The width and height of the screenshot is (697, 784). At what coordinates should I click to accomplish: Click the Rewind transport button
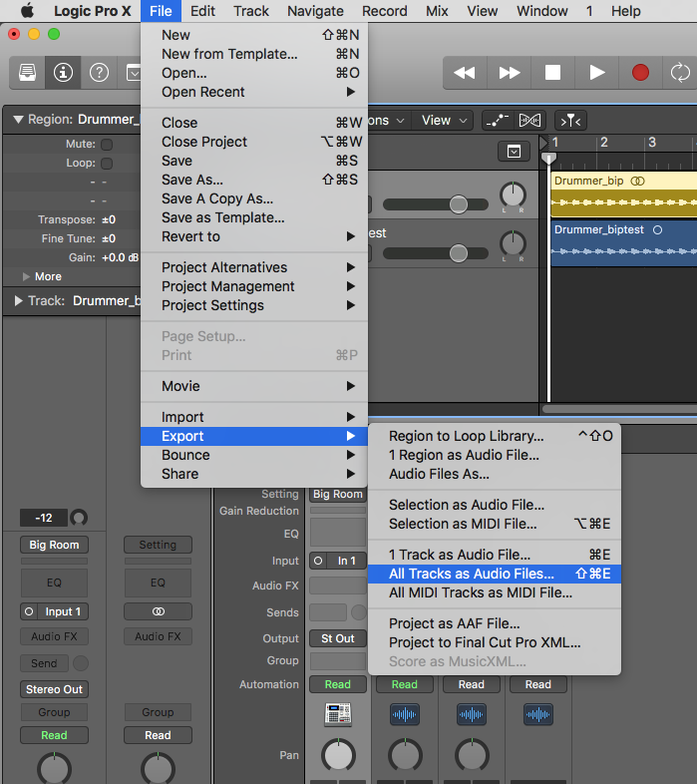click(x=465, y=73)
